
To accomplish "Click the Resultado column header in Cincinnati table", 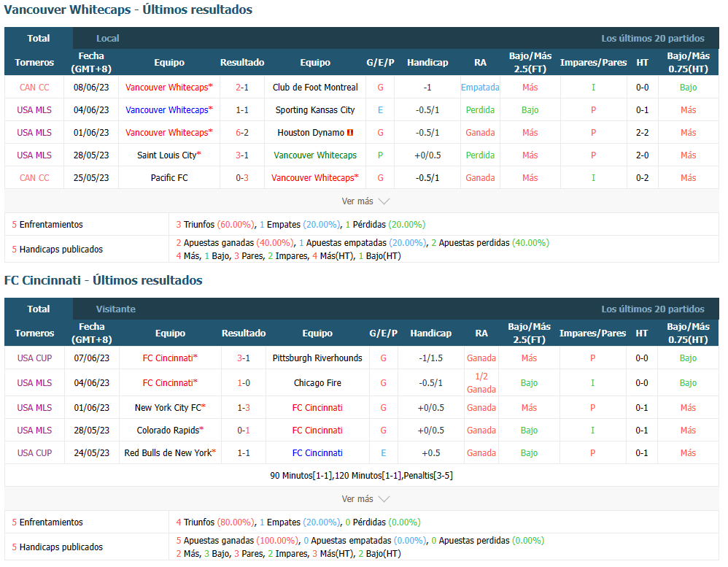I will pyautogui.click(x=244, y=333).
